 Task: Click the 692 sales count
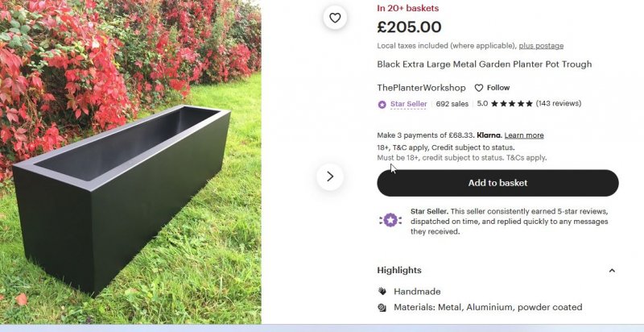click(452, 104)
